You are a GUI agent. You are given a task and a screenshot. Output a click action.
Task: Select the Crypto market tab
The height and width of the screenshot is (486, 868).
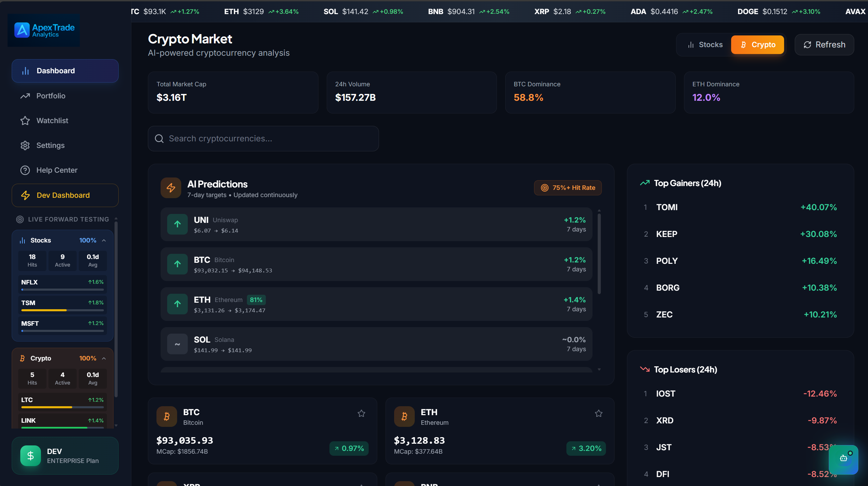click(757, 44)
